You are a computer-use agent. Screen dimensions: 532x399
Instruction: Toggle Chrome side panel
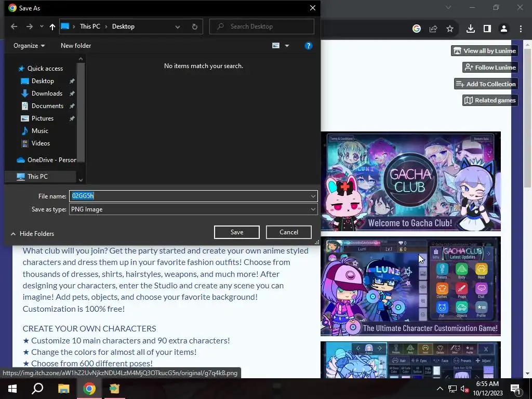[x=487, y=29]
